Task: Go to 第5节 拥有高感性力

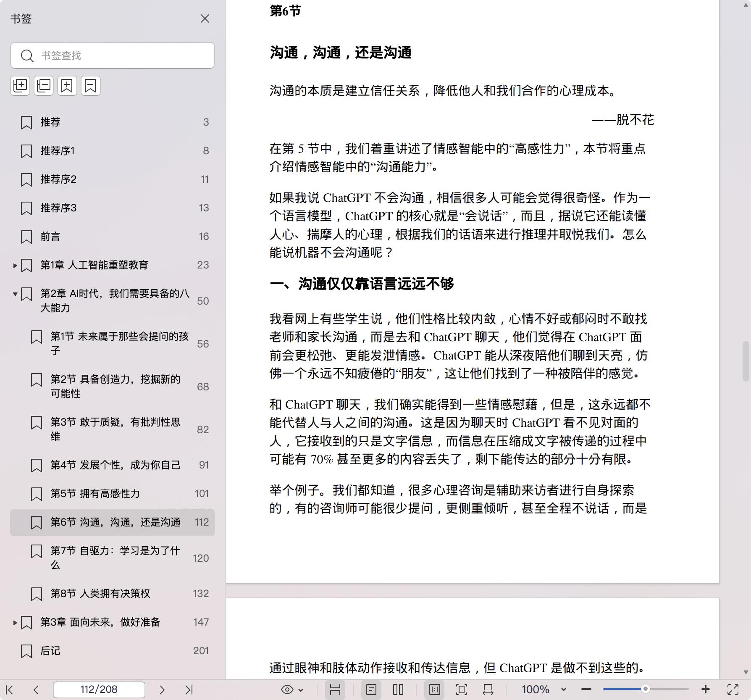Action: pyautogui.click(x=113, y=494)
